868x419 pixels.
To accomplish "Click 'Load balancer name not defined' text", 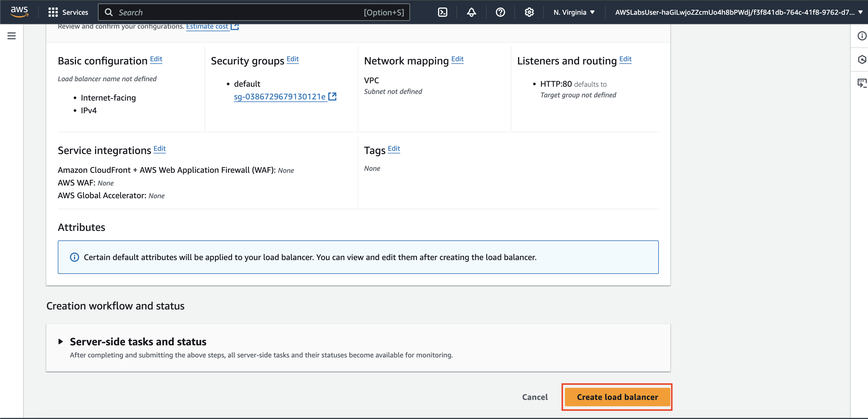I will click(107, 79).
